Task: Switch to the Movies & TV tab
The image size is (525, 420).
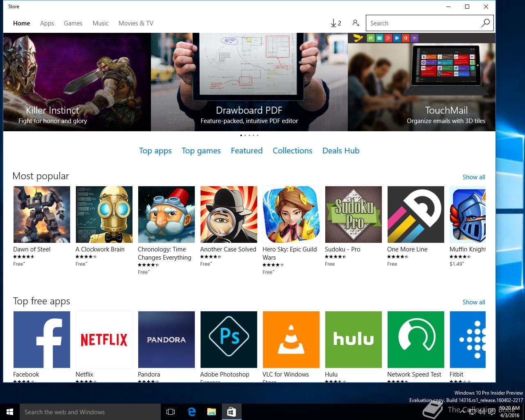Action: (136, 23)
